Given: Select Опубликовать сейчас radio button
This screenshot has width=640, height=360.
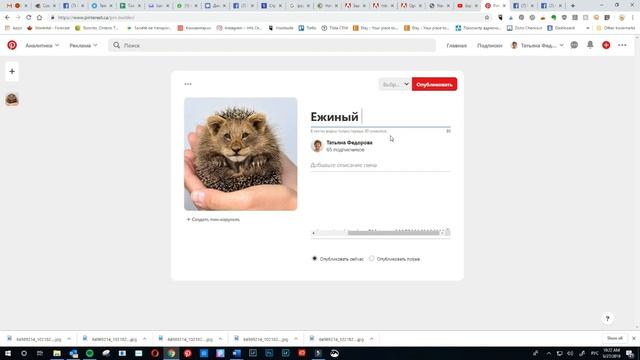Looking at the screenshot, I should click(314, 258).
